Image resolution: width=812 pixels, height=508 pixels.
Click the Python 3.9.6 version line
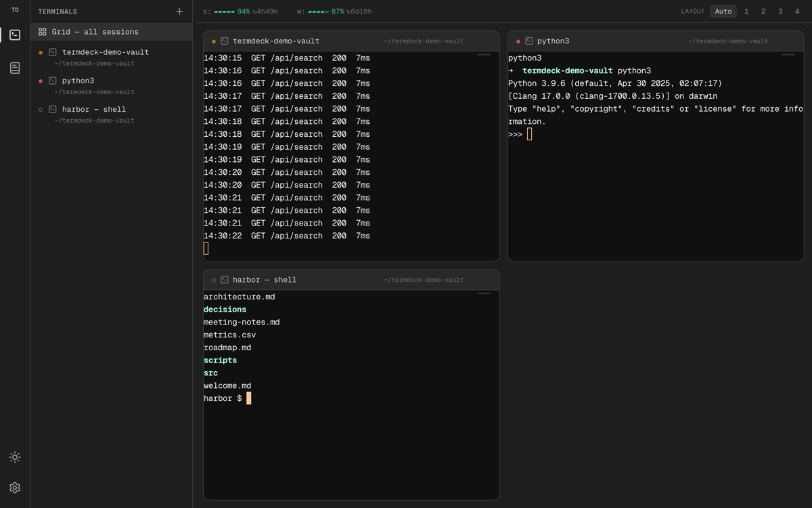[615, 83]
